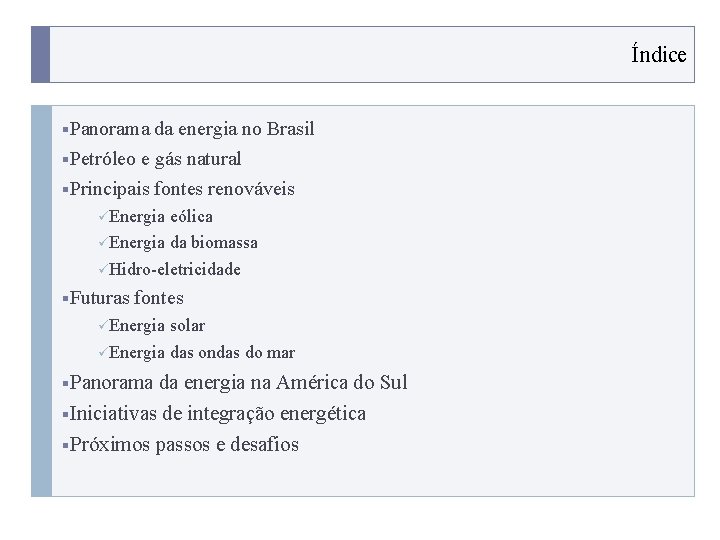720x540 pixels.
Task: Click checkmark bullet beside Hidro-eletricidade
Action: [x=103, y=269]
